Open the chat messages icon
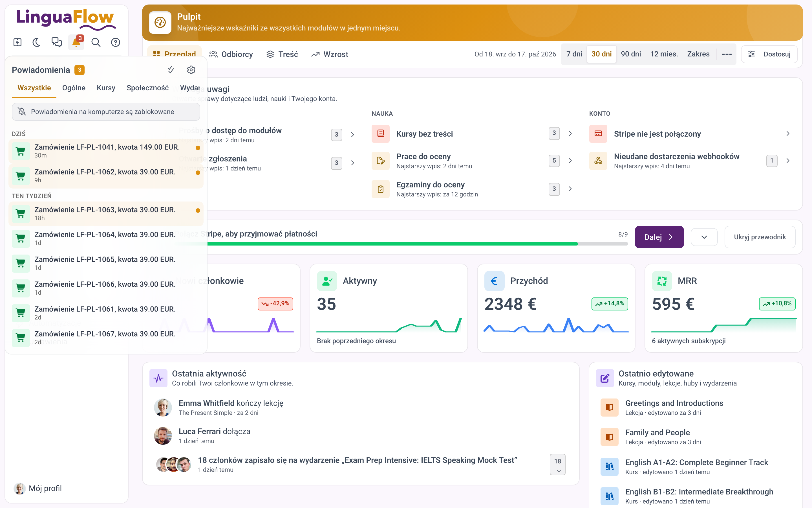The height and width of the screenshot is (508, 812). coord(56,42)
